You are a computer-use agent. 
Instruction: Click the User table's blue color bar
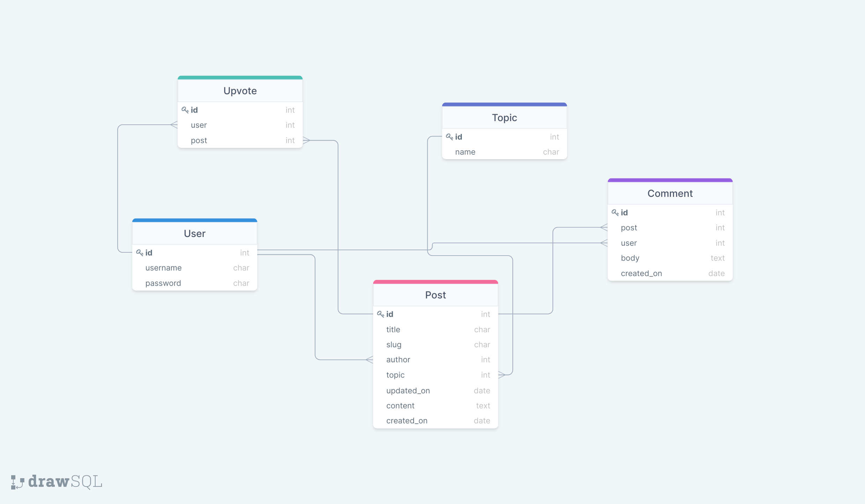coord(194,220)
